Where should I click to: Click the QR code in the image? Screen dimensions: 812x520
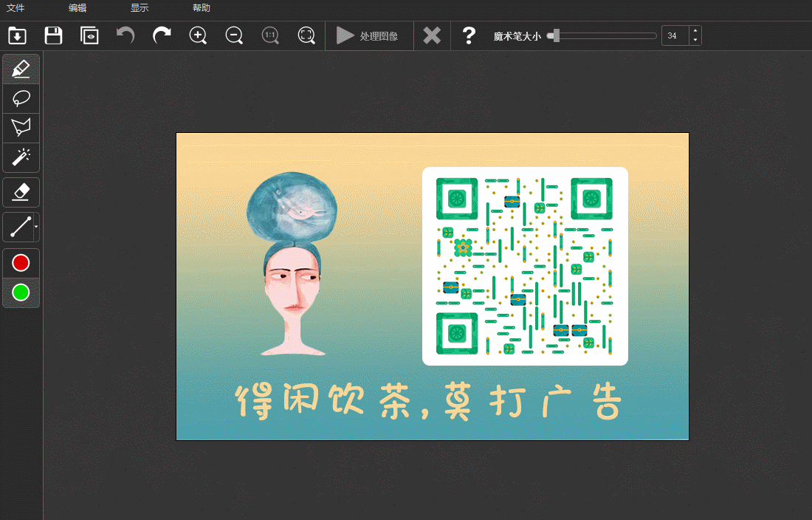pos(525,266)
